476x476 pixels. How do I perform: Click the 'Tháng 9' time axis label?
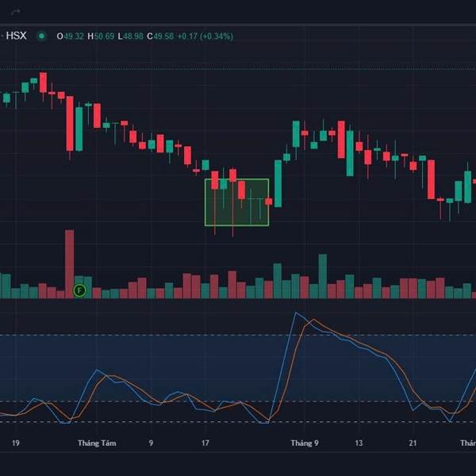(305, 443)
